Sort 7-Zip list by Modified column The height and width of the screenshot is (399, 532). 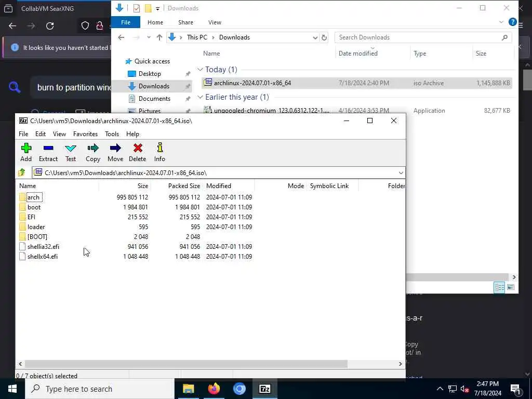click(x=229, y=186)
